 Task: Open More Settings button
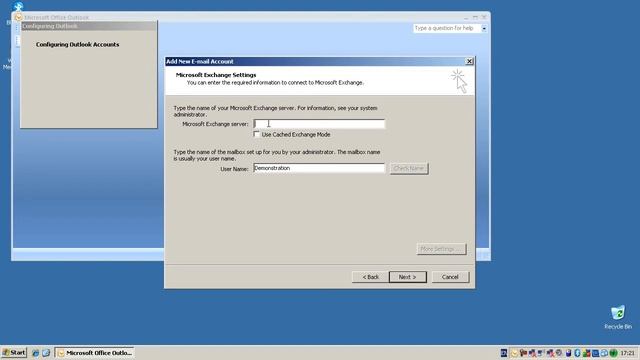click(441, 249)
